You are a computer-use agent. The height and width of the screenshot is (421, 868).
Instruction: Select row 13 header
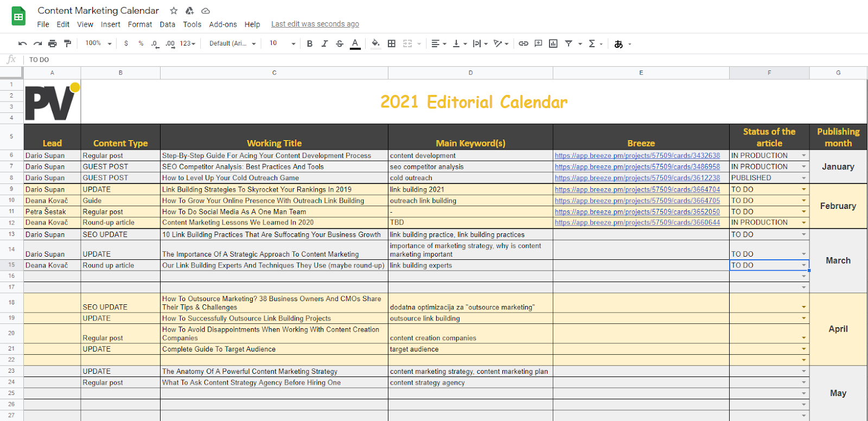coord(11,234)
